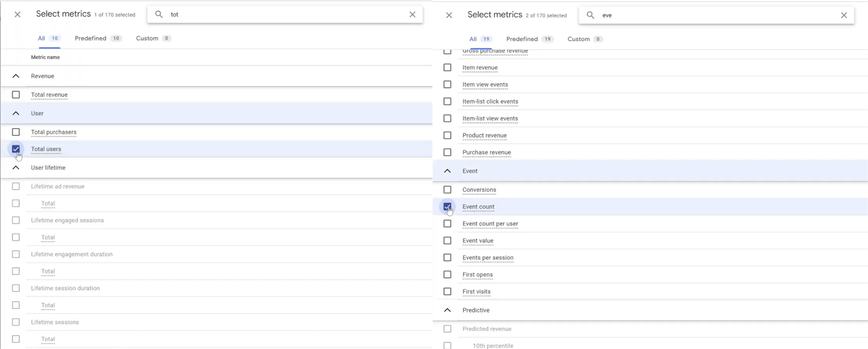Viewport: 868px width, 349px height.
Task: Open the Custom tab in left panel
Action: tap(154, 38)
